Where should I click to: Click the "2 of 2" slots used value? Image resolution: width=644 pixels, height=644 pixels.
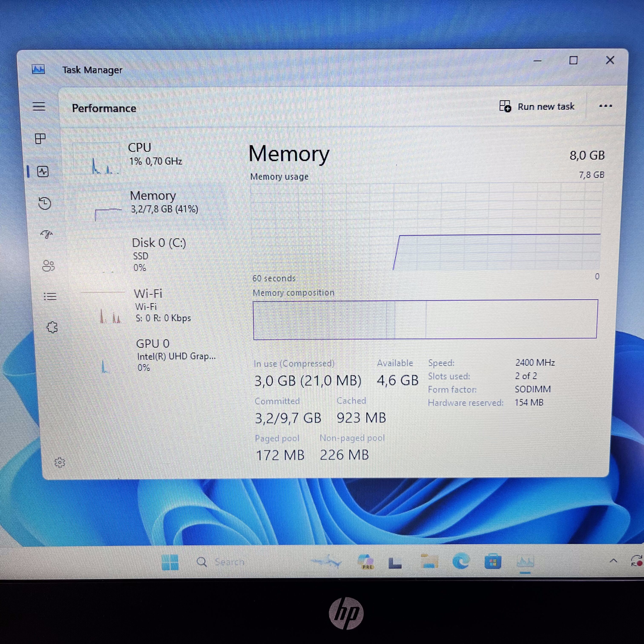(526, 376)
